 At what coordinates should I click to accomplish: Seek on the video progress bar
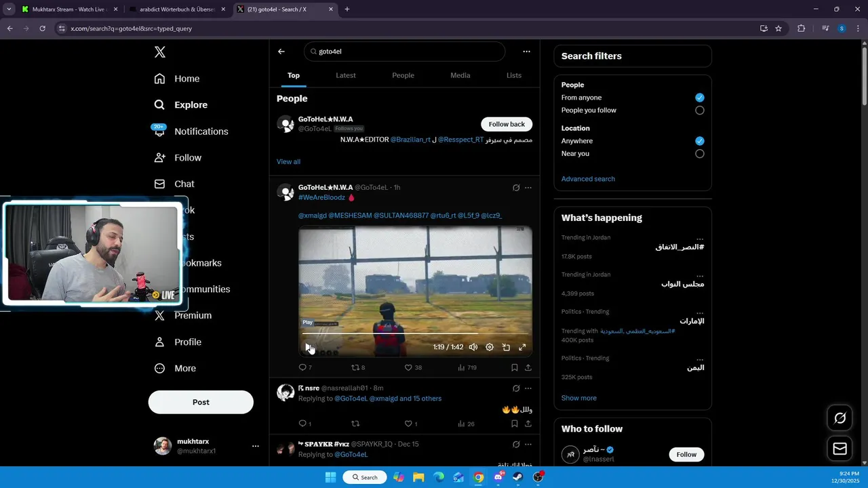[x=415, y=333]
